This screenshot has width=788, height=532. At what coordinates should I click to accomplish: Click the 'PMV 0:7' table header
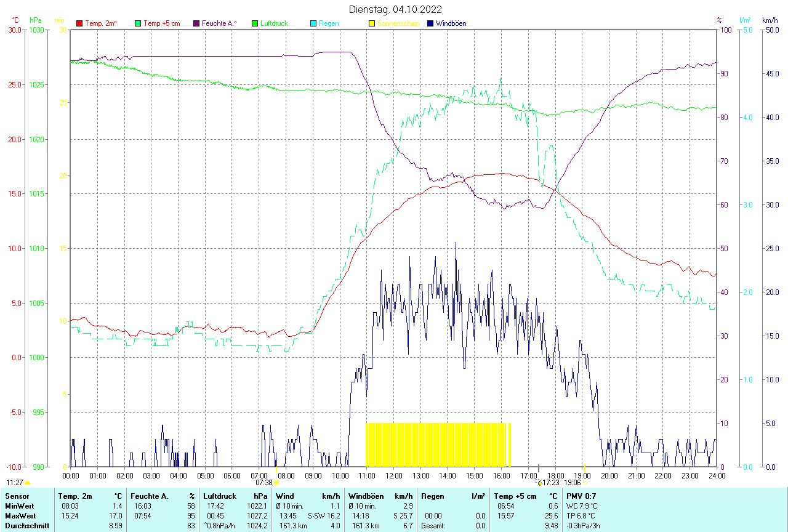point(581,496)
